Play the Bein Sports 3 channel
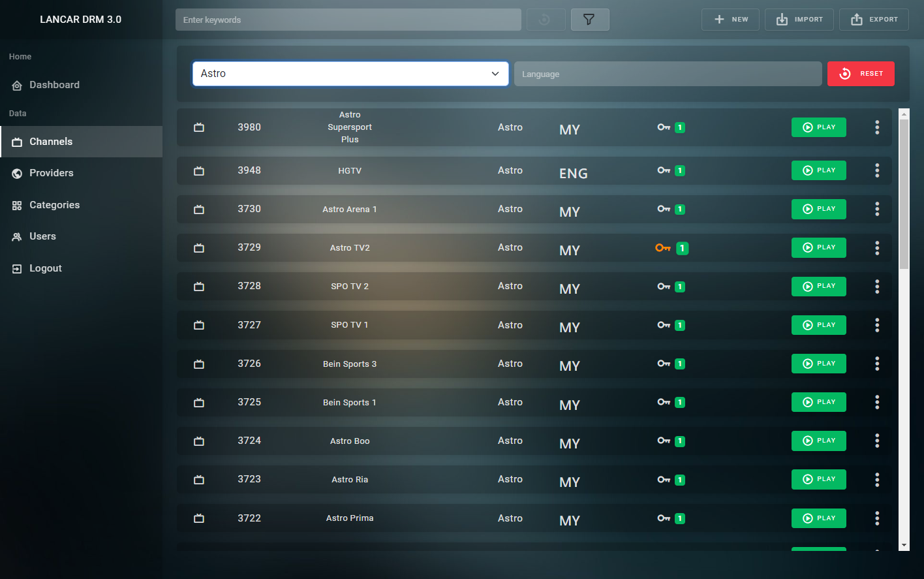Viewport: 924px width, 579px height. pos(819,364)
